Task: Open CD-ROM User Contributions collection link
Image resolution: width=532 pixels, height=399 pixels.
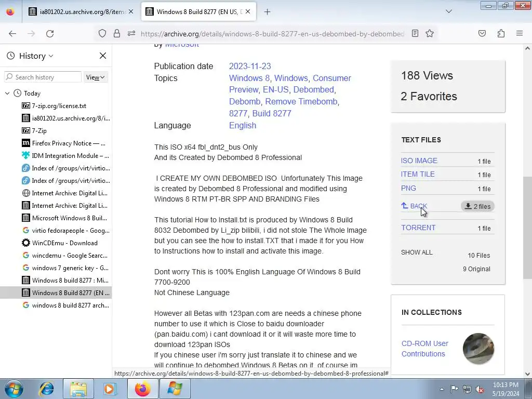Action: [x=425, y=349]
